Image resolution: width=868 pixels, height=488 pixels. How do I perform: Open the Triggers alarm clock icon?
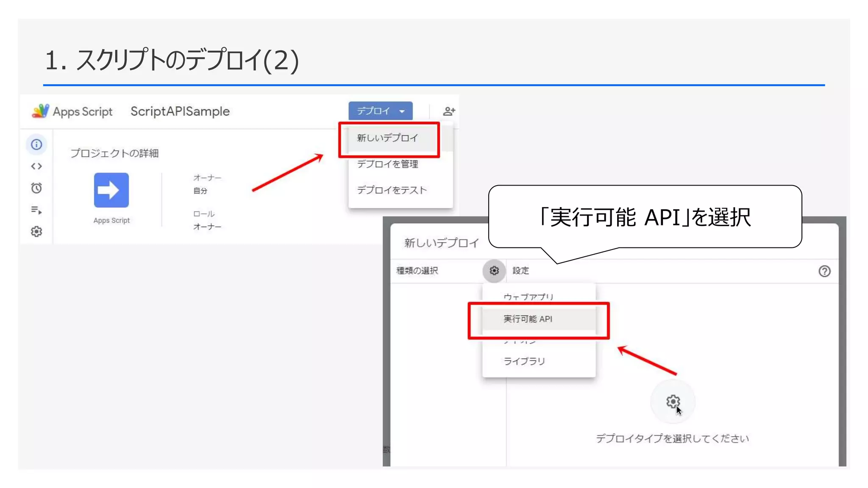(36, 188)
